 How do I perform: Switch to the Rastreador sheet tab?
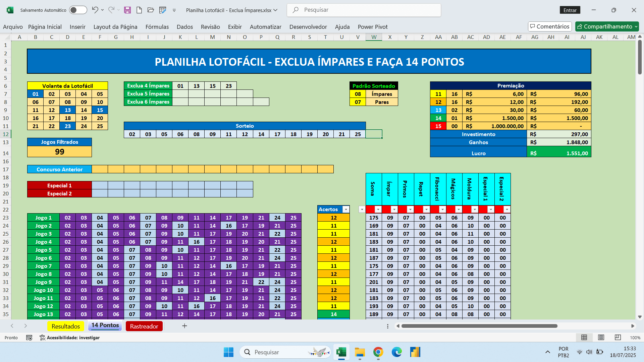[x=144, y=326]
